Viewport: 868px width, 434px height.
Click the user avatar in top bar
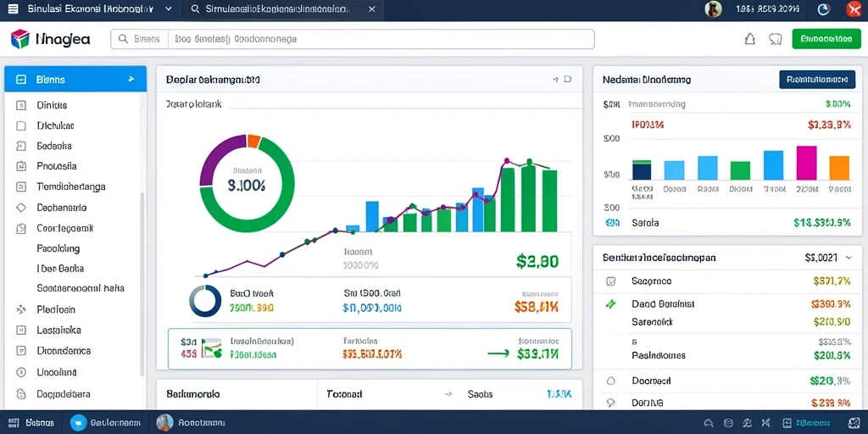point(711,8)
